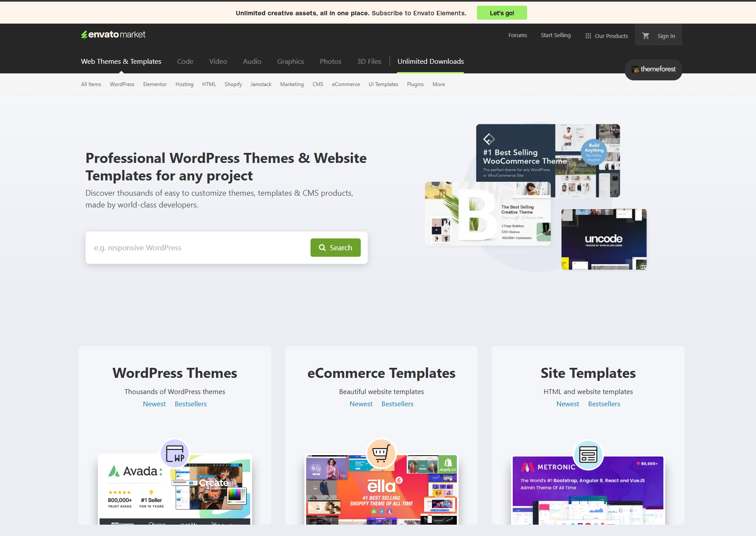Open the Our Products grid icon
The width and height of the screenshot is (756, 536).
pyautogui.click(x=588, y=36)
